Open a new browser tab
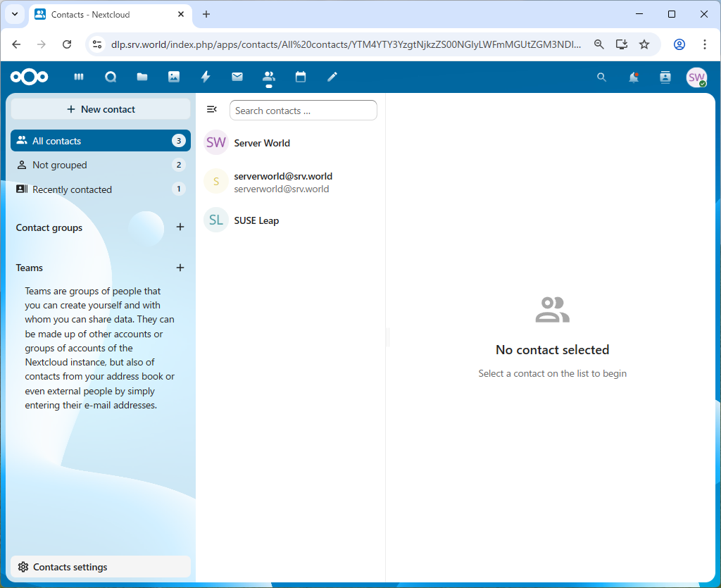 coord(206,14)
